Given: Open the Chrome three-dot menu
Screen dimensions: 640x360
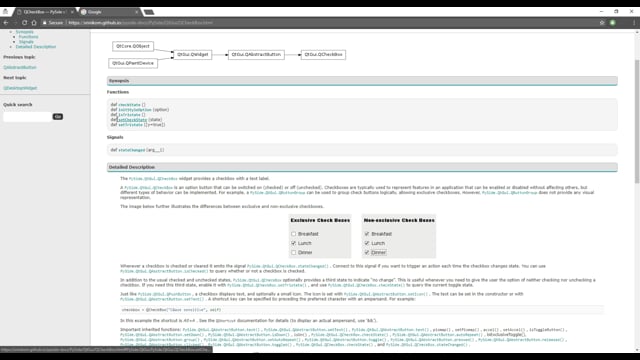Looking at the screenshot, I should click(634, 23).
